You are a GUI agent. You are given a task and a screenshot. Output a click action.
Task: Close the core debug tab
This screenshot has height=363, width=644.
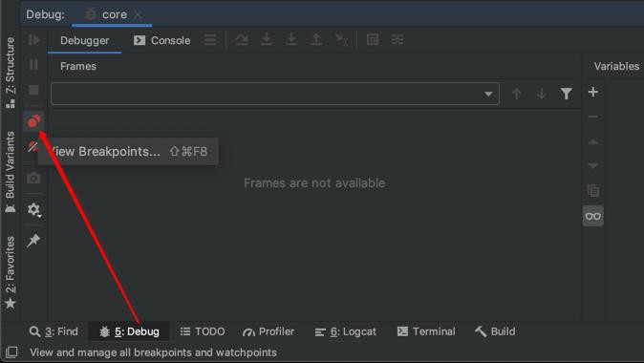coord(138,14)
